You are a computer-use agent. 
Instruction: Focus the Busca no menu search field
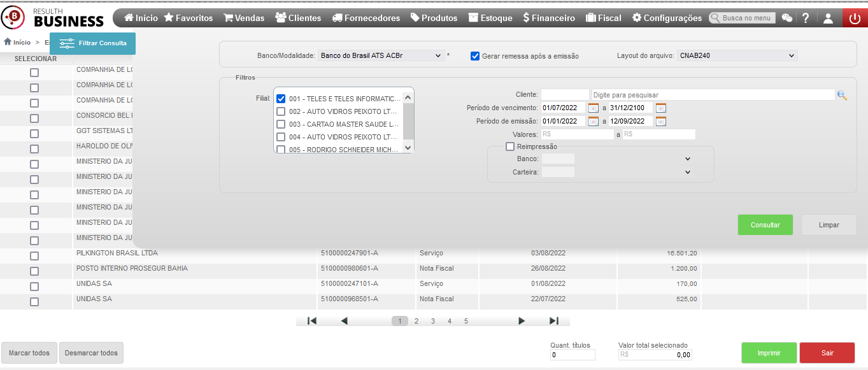coord(743,18)
